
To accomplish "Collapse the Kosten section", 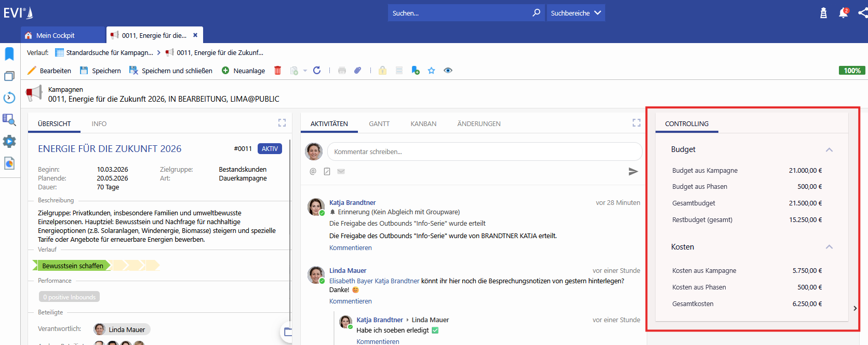I will click(829, 247).
